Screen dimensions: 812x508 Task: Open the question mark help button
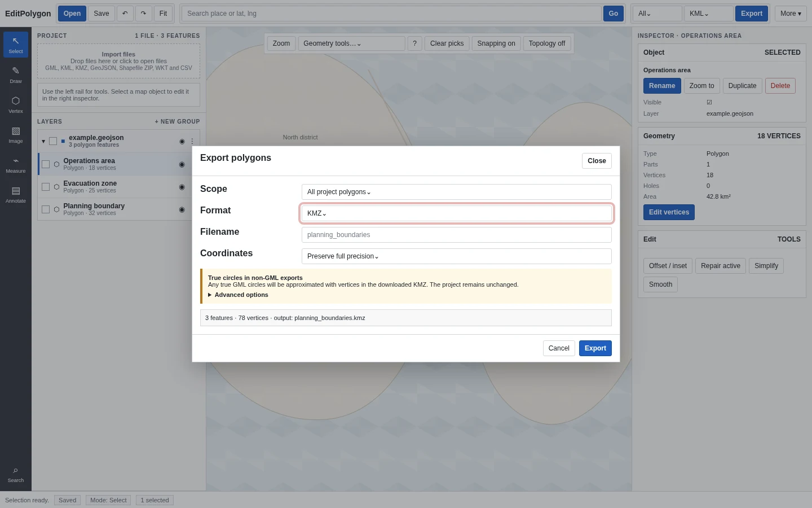(x=414, y=43)
